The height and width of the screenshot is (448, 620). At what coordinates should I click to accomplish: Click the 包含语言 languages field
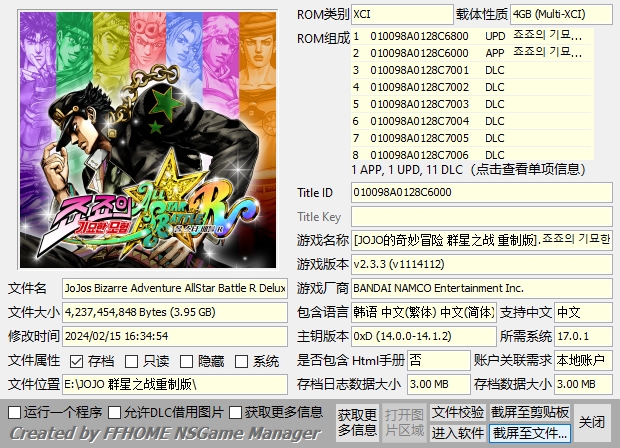click(423, 312)
